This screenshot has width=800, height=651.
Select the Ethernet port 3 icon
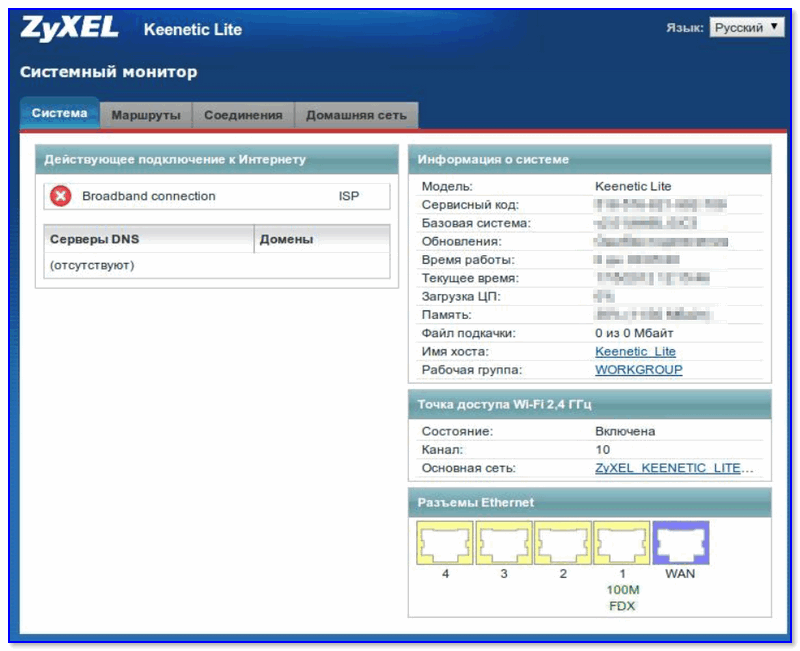pyautogui.click(x=504, y=543)
